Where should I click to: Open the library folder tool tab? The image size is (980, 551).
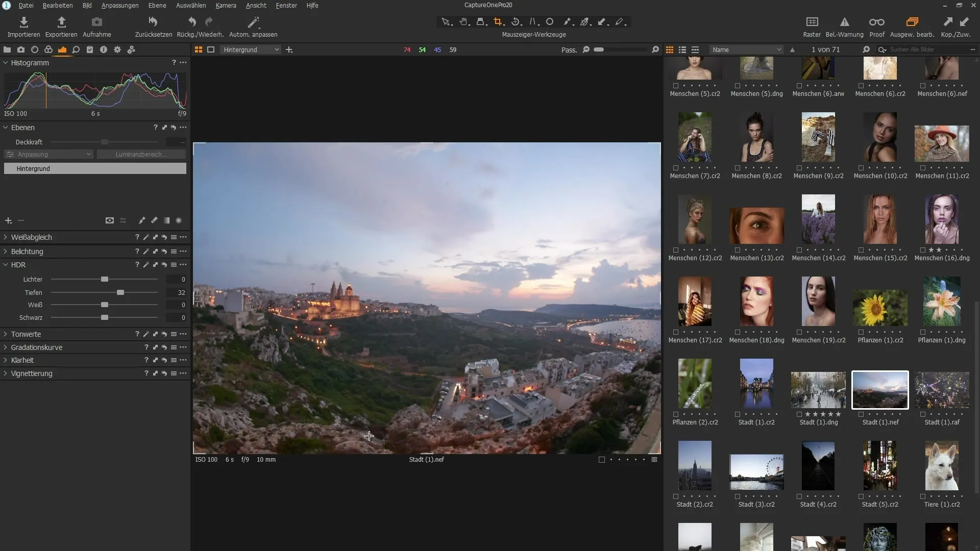click(7, 50)
